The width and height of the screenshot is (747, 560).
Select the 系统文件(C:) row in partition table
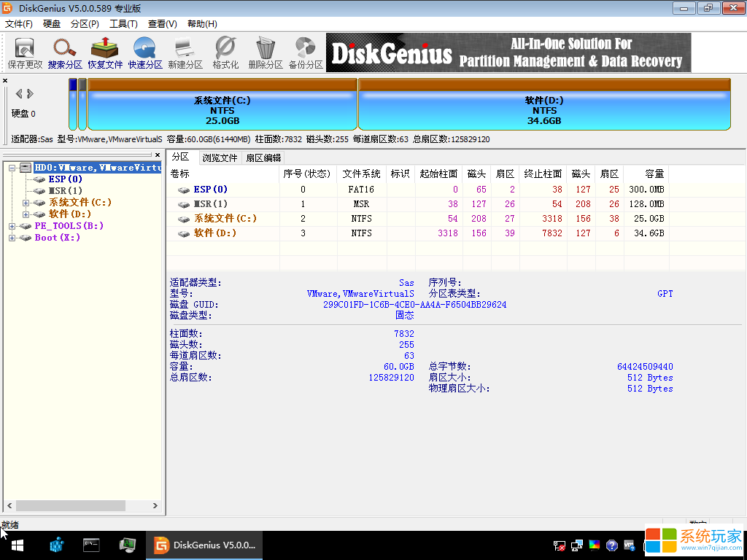[418, 219]
